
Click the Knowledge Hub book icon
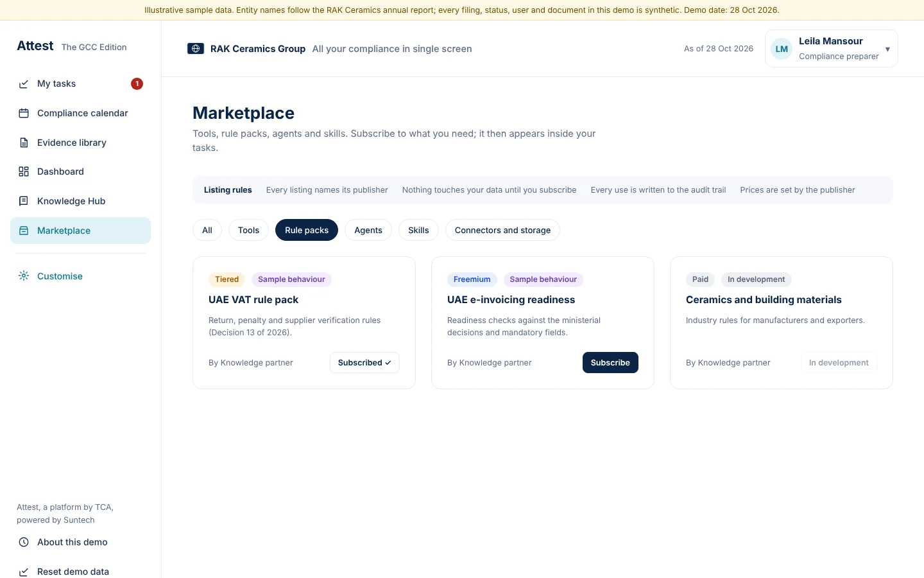[24, 201]
